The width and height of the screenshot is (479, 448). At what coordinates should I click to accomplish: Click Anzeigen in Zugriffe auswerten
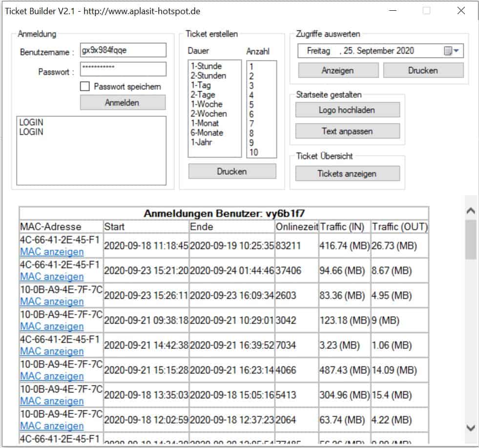338,71
